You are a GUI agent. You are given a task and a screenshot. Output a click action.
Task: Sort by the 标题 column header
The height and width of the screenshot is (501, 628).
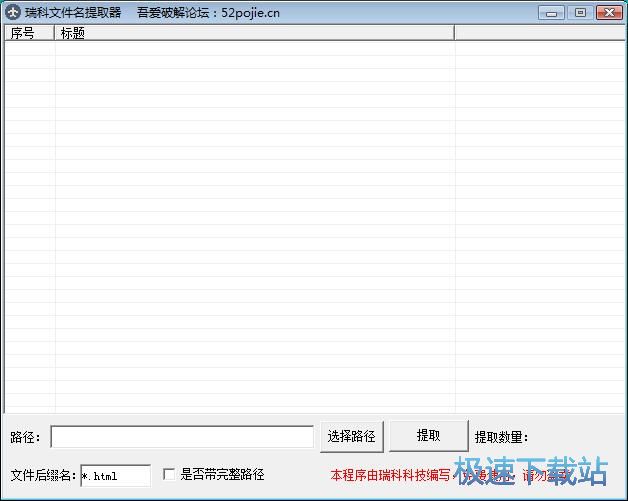click(254, 33)
